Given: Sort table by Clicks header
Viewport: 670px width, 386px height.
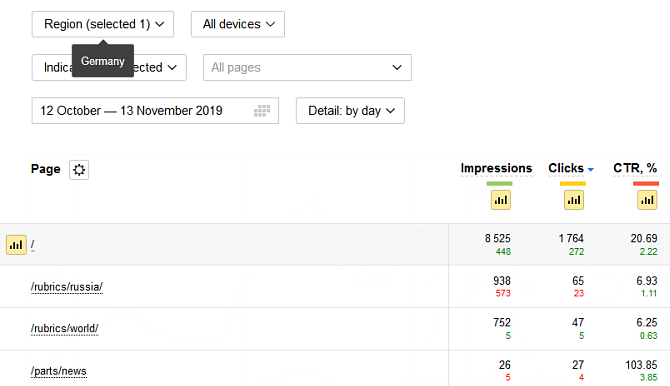Looking at the screenshot, I should 566,168.
